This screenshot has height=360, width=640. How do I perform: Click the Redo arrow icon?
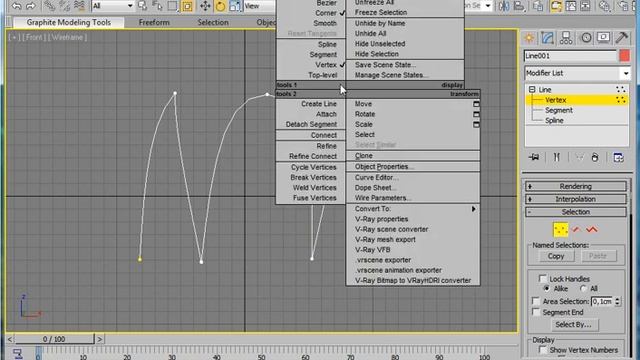(x=31, y=6)
